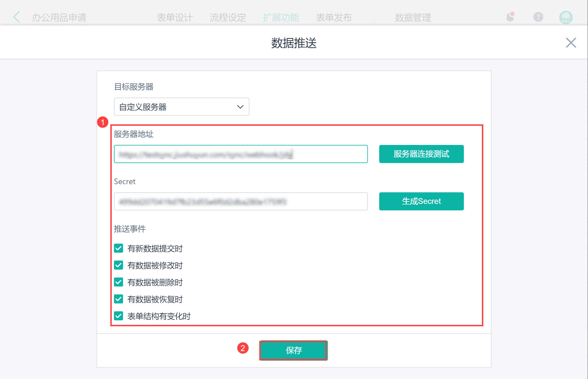Expand the 自定义服务器 dropdown arrow
The image size is (588, 379).
coord(240,107)
